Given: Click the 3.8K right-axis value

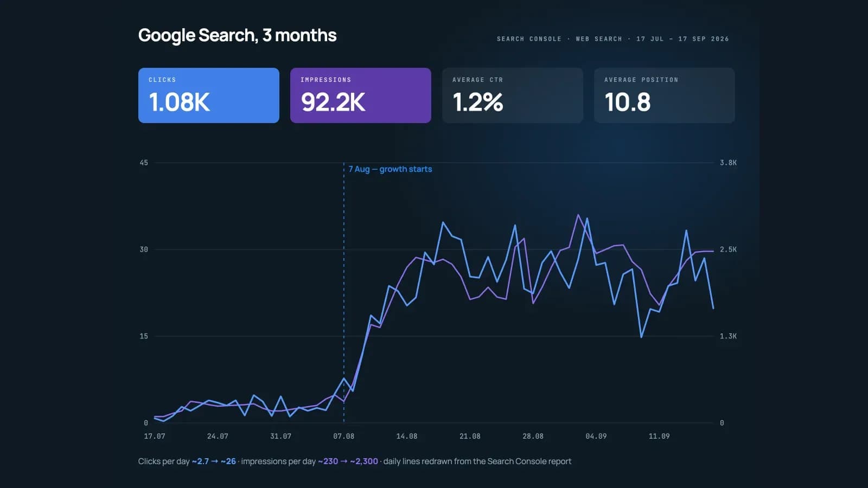Looking at the screenshot, I should 728,163.
